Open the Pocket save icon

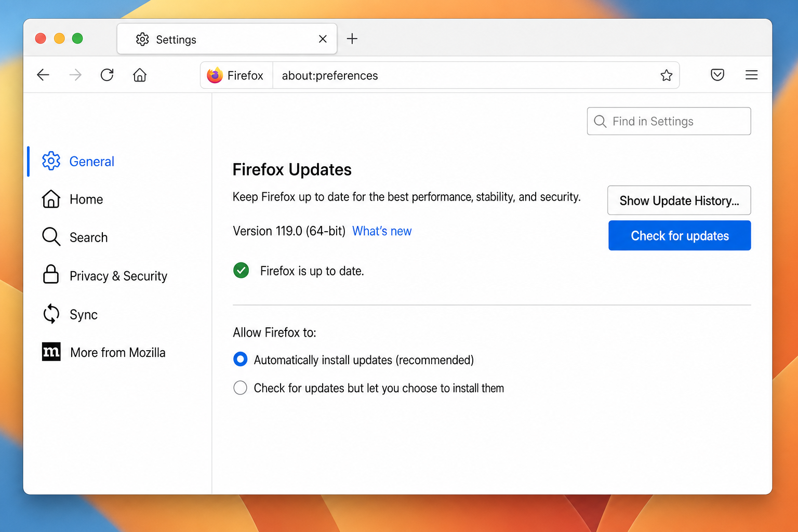pos(717,75)
